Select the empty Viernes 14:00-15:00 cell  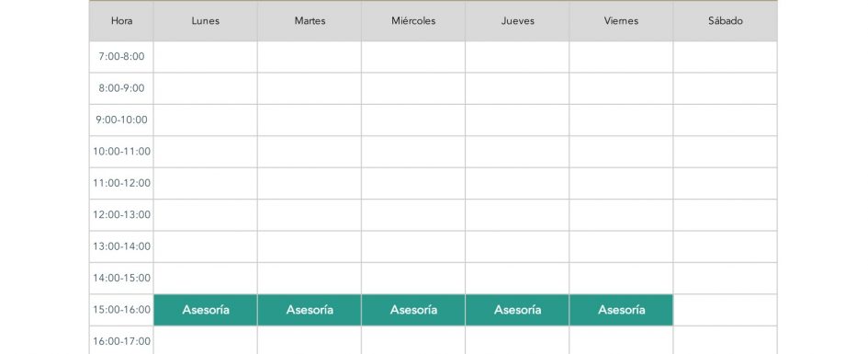pyautogui.click(x=621, y=278)
